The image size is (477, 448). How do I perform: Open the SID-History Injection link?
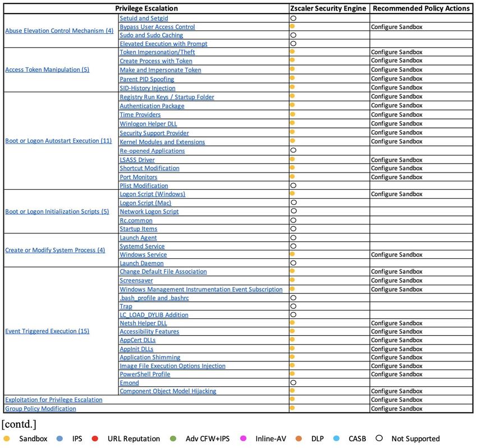coord(148,88)
